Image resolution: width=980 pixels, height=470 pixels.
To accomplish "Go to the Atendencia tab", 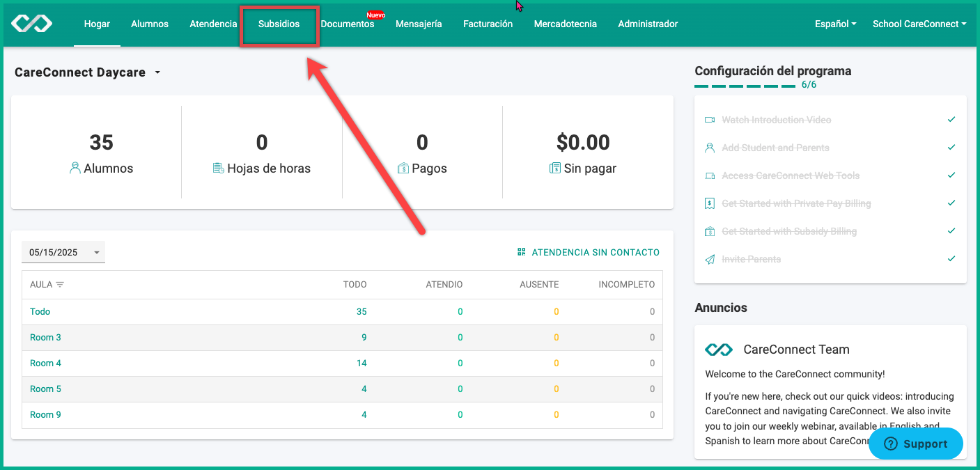I will (213, 24).
